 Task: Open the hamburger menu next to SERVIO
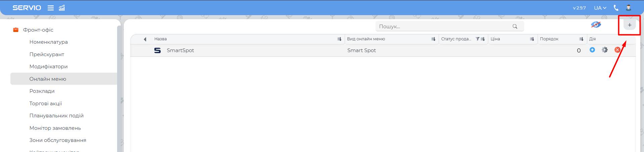pos(51,8)
